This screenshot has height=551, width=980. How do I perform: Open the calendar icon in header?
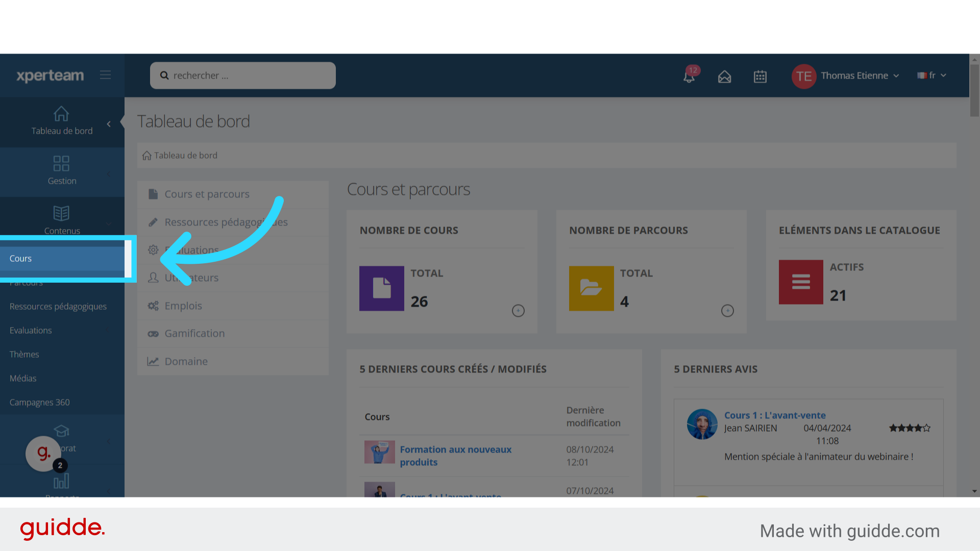[x=760, y=77]
